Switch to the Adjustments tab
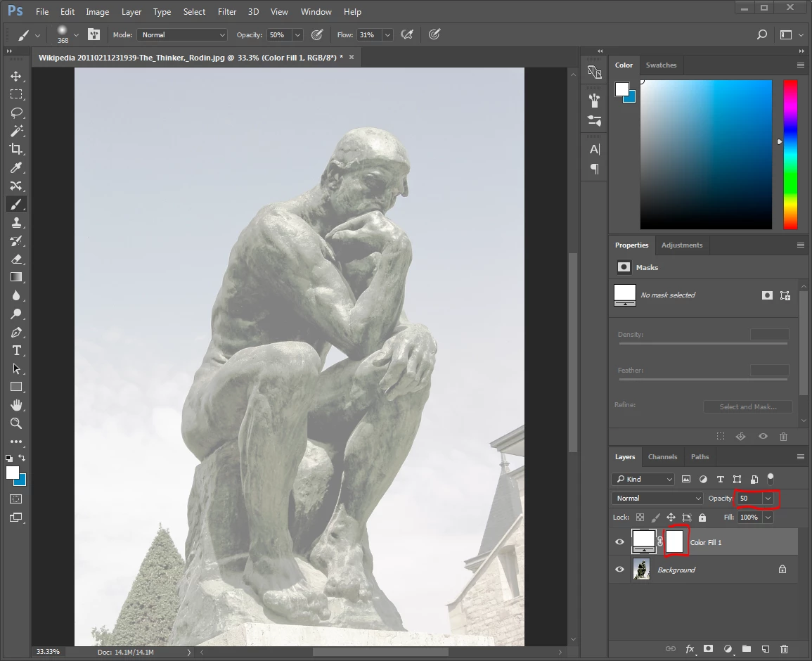 681,245
